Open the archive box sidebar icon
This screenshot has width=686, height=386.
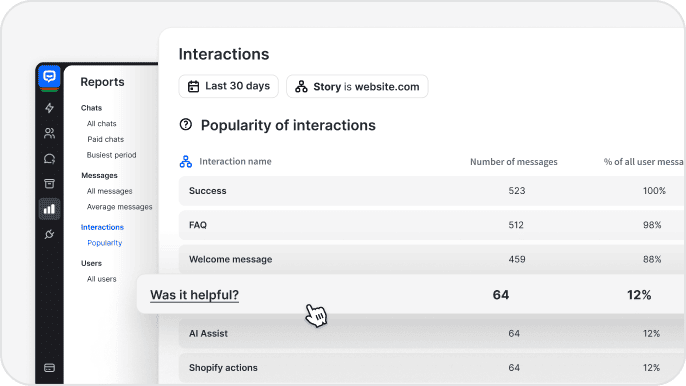49,183
